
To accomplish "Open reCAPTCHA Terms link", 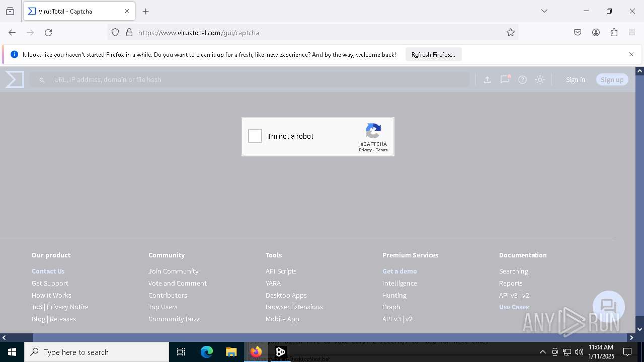I will (382, 150).
